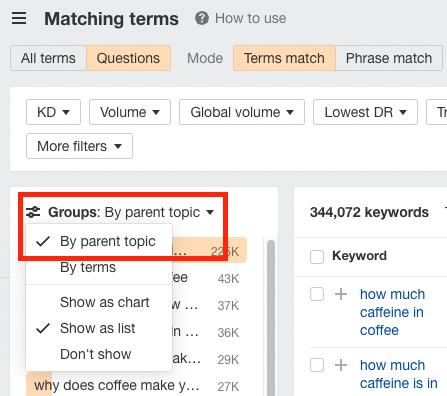Select the Questions tab
The width and height of the screenshot is (447, 396).
coord(128,58)
